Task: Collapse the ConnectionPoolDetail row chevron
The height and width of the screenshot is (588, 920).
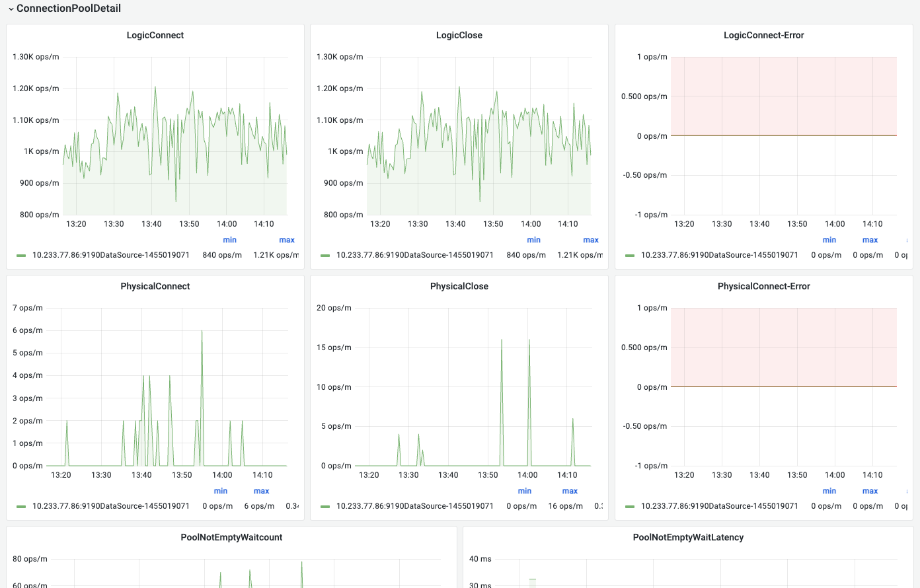Action: [x=11, y=9]
